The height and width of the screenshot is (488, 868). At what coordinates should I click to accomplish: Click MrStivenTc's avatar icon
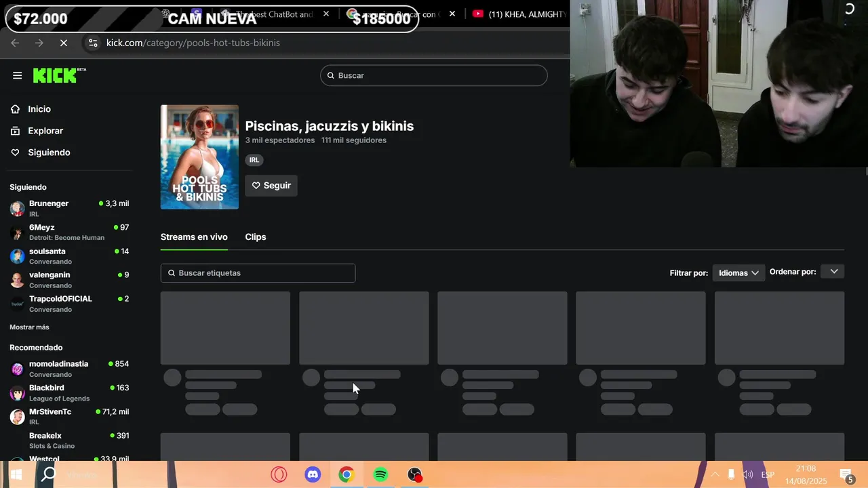pyautogui.click(x=17, y=417)
